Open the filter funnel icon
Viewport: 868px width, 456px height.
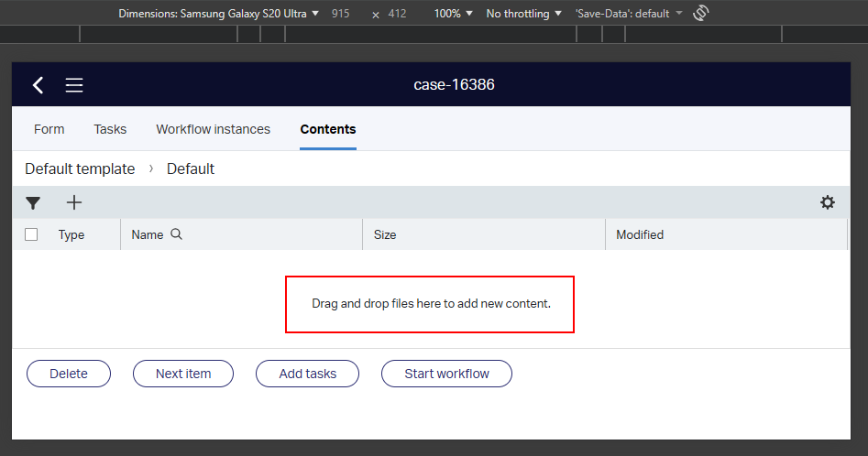coord(33,203)
